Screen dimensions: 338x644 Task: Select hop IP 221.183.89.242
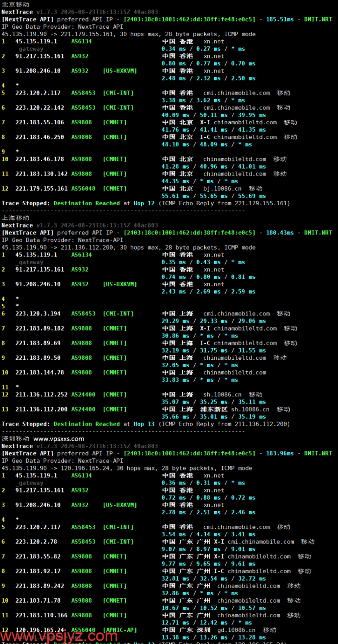point(40,586)
